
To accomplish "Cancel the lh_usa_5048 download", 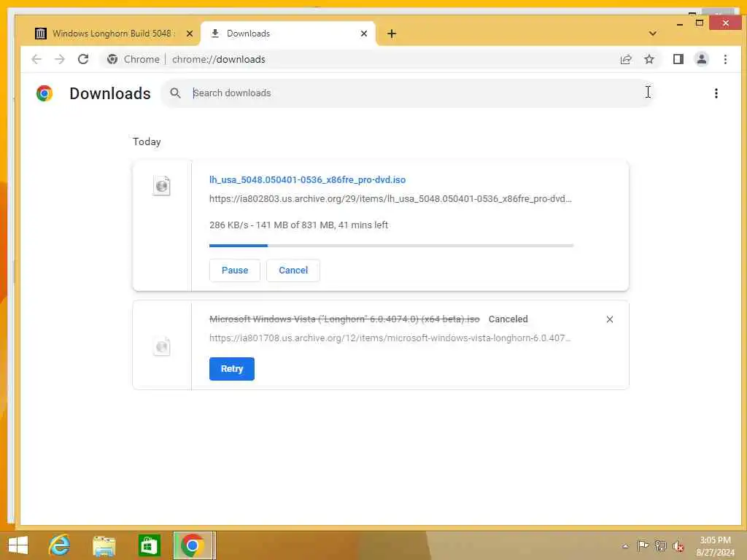I will coord(293,270).
